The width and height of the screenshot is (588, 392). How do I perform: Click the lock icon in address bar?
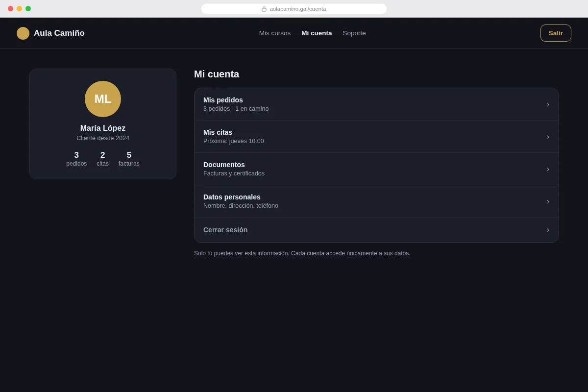coord(264,9)
